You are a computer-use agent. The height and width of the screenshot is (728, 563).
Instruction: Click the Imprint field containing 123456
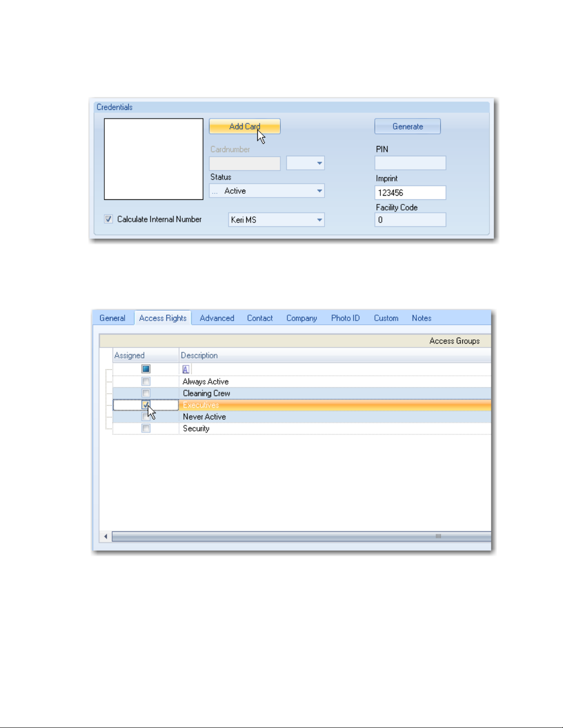coord(410,192)
